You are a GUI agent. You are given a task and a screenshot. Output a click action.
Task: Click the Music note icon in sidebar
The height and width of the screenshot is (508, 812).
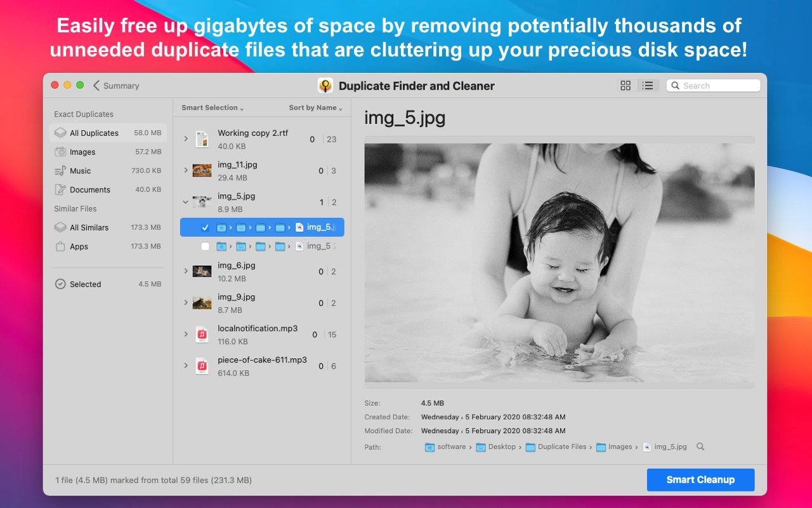[x=60, y=171]
